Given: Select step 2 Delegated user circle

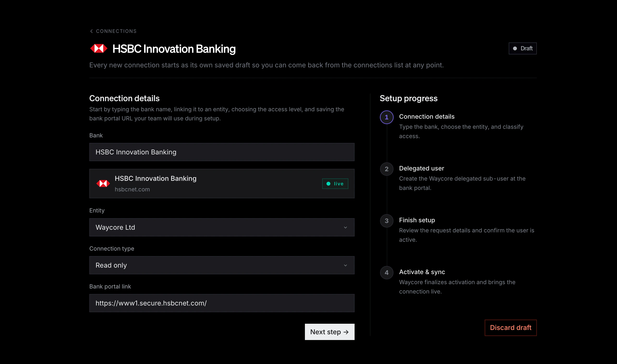Looking at the screenshot, I should coord(387,169).
